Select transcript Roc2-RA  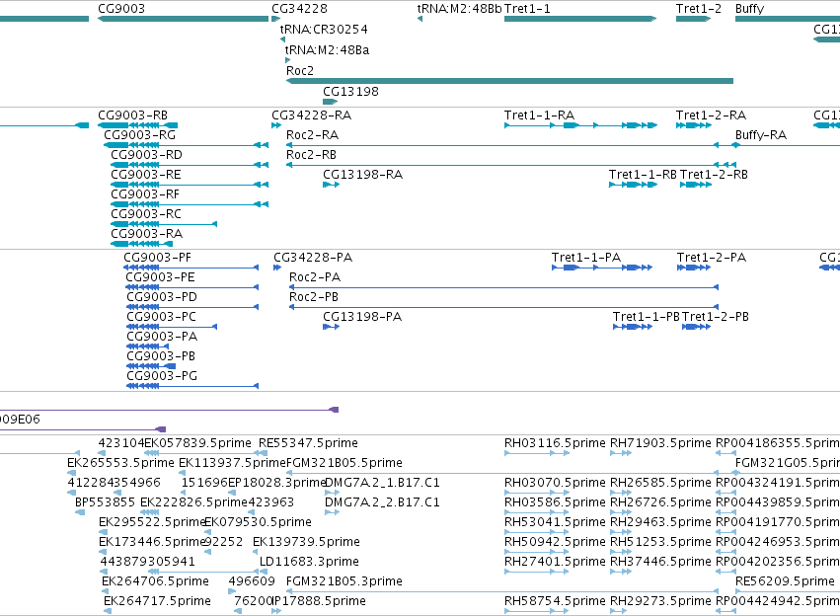coord(312,135)
